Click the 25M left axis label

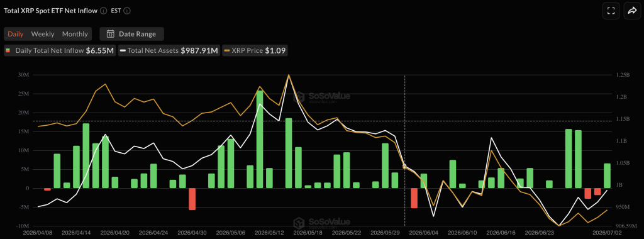click(x=23, y=94)
